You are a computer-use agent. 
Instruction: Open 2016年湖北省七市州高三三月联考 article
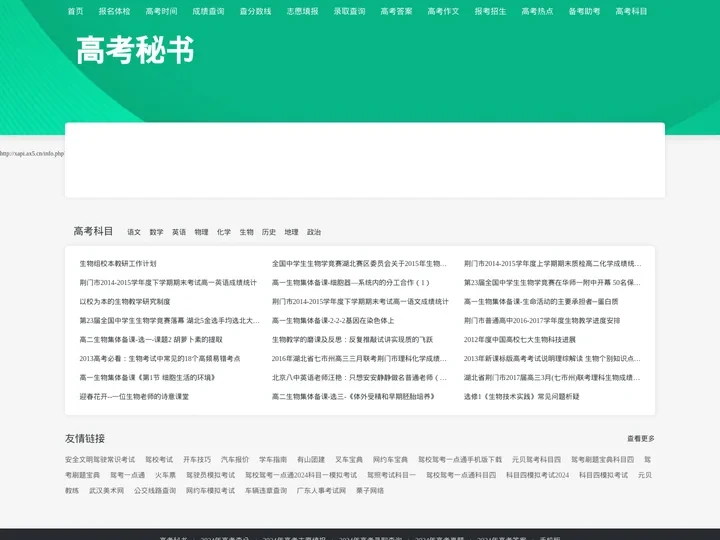(x=359, y=359)
